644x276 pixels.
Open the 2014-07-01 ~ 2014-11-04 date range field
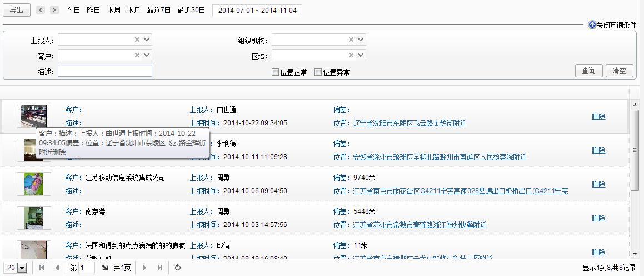point(257,10)
